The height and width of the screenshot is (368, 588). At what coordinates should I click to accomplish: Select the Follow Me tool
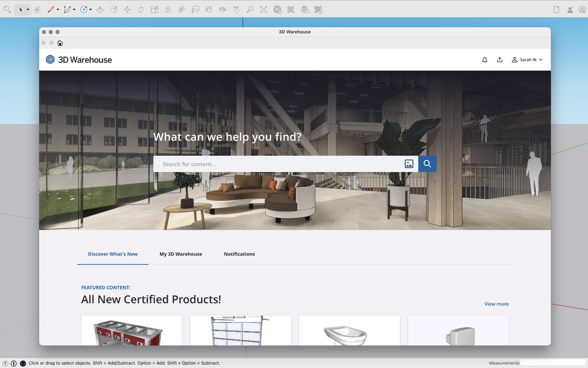pos(114,10)
